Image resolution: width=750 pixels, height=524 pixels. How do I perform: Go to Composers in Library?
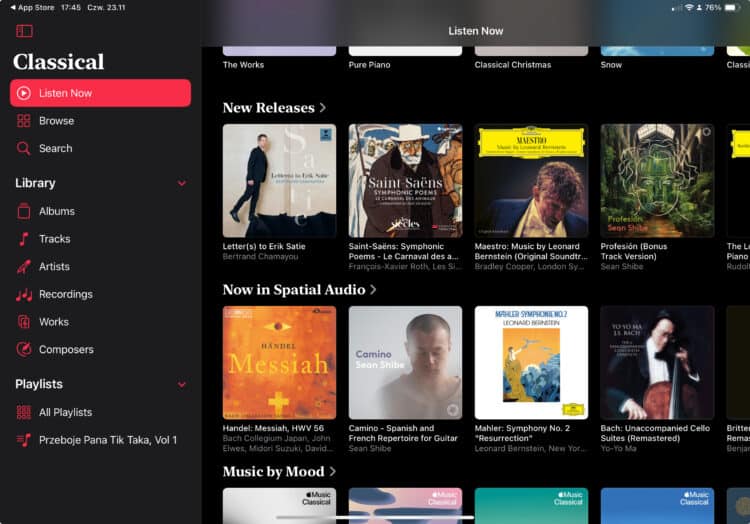[100, 349]
